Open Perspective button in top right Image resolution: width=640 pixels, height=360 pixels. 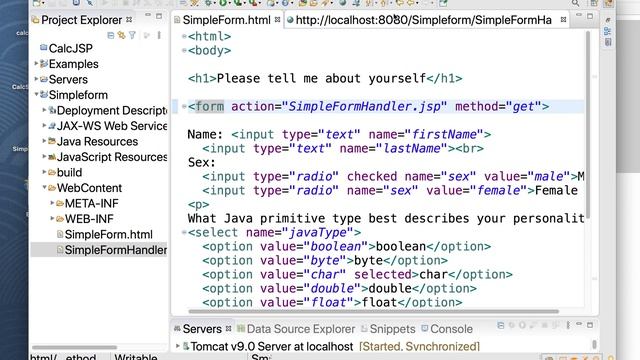[x=594, y=3]
